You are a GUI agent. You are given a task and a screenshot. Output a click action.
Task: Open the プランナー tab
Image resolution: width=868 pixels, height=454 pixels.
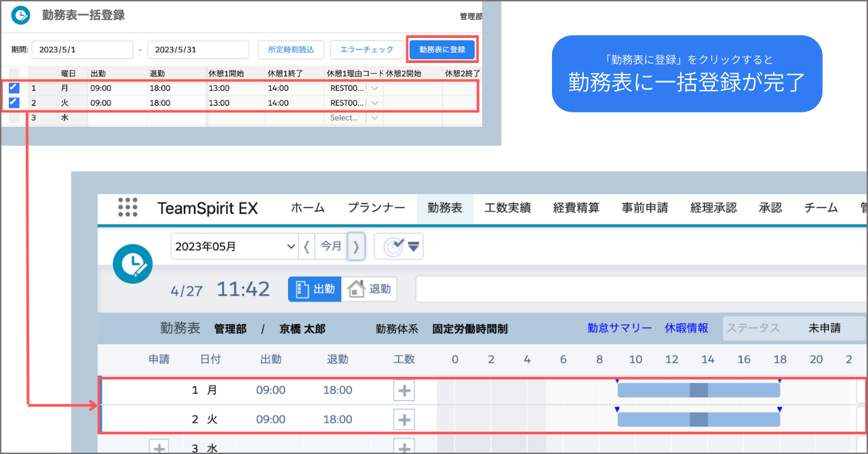coord(376,208)
